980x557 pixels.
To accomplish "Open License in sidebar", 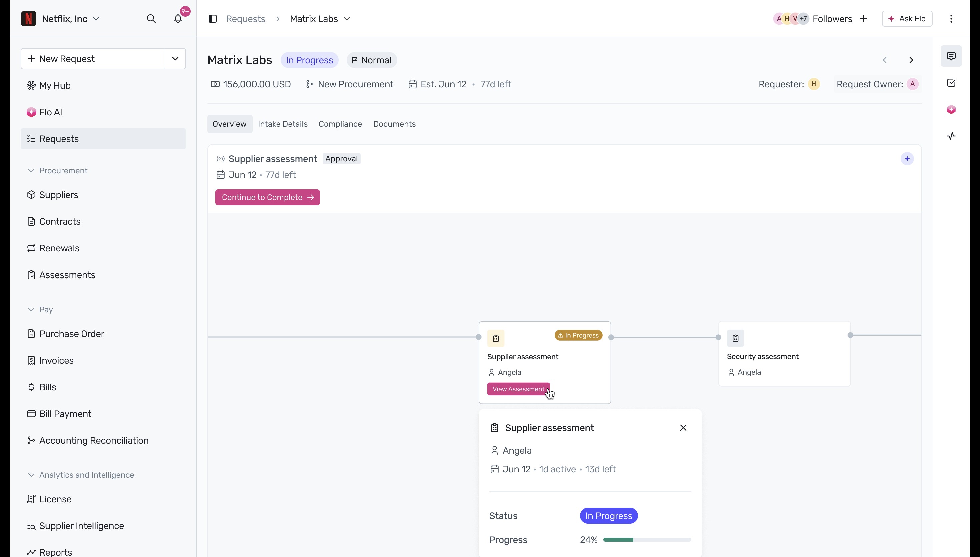I will [x=103, y=499].
